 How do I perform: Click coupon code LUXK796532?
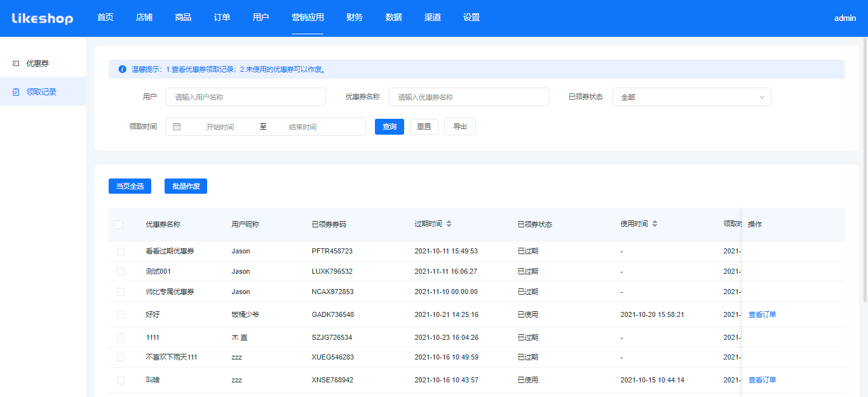tap(332, 272)
